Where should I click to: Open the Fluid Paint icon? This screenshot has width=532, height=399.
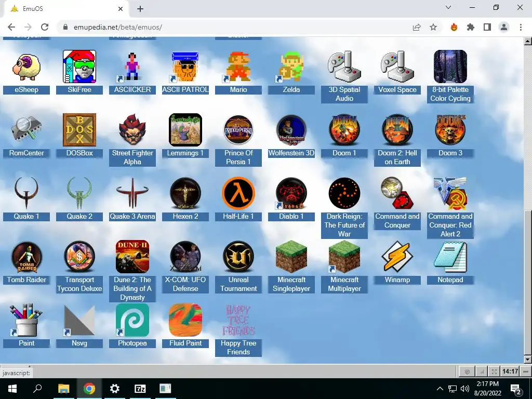185,320
